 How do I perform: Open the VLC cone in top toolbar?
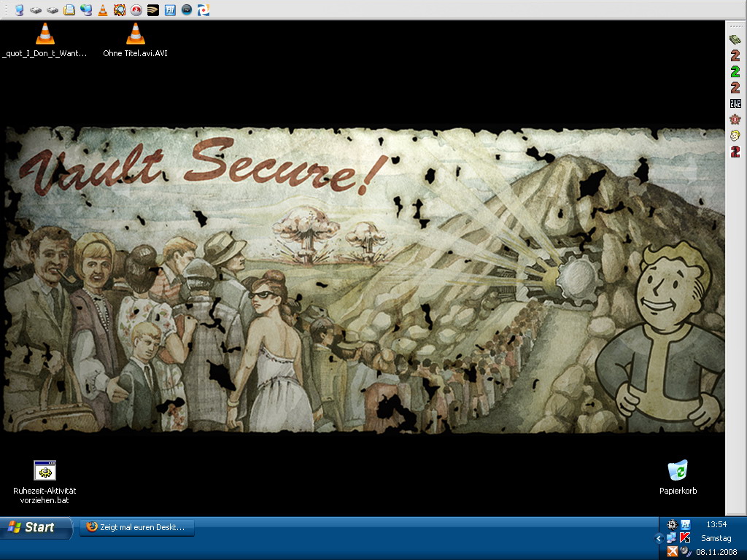pos(103,10)
